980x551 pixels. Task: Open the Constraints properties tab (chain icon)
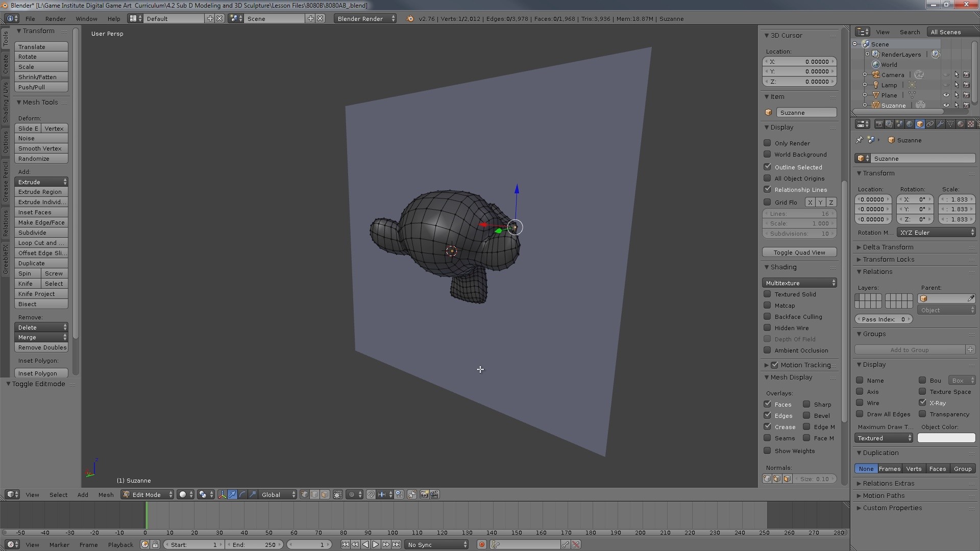[930, 124]
